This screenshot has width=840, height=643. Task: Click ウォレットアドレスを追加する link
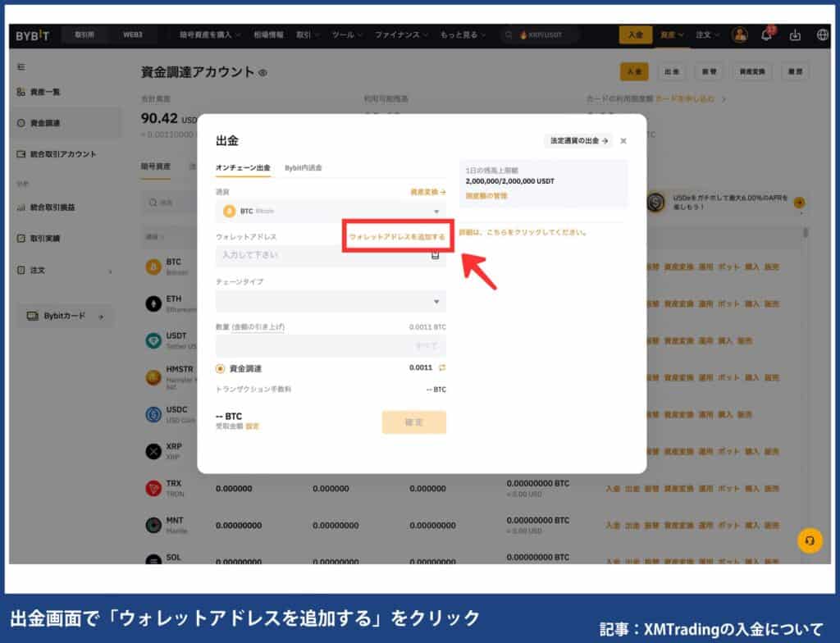pyautogui.click(x=397, y=236)
